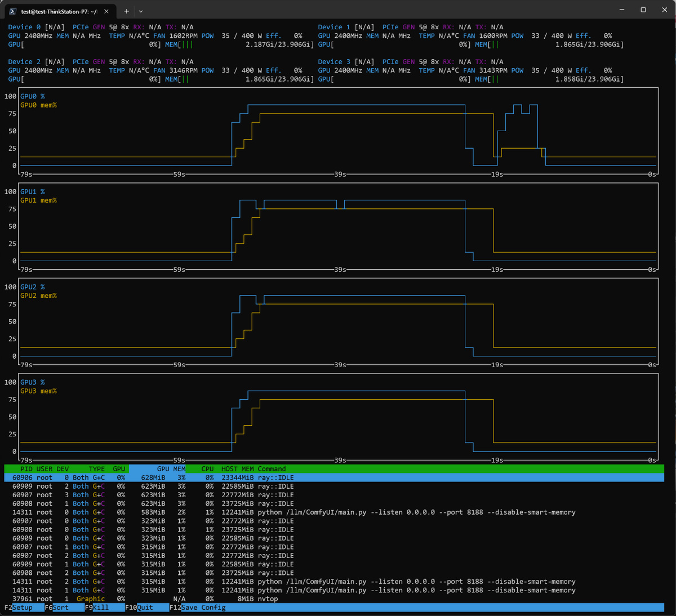Sort by the TYPE column header
Image resolution: width=676 pixels, height=616 pixels.
coord(97,469)
